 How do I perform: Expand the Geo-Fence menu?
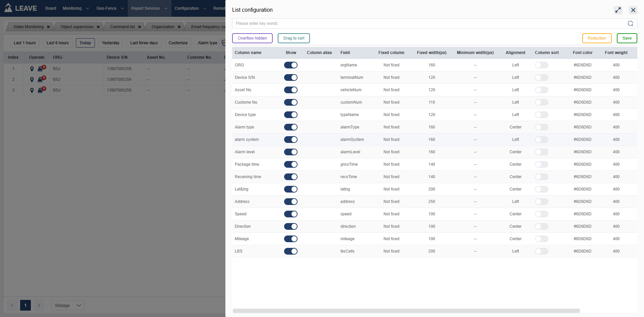pos(110,8)
